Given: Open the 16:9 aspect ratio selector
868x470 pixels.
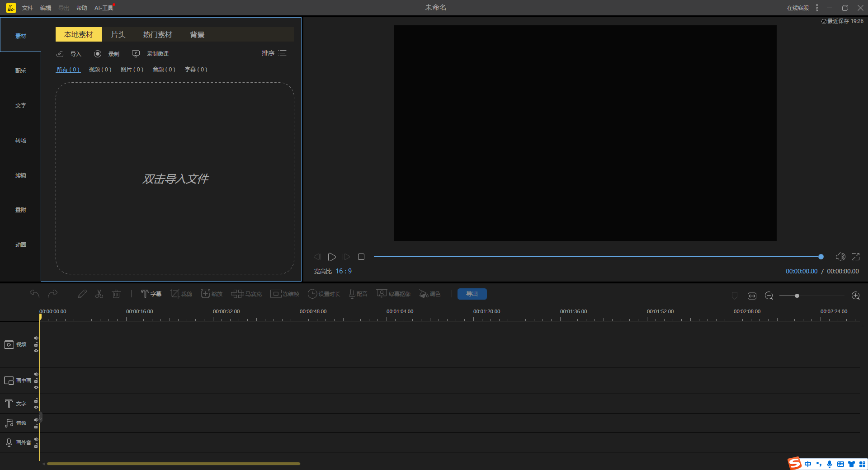Looking at the screenshot, I should pos(343,271).
